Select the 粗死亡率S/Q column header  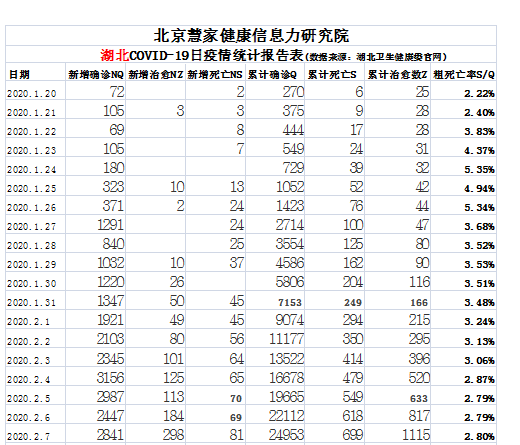pos(464,74)
